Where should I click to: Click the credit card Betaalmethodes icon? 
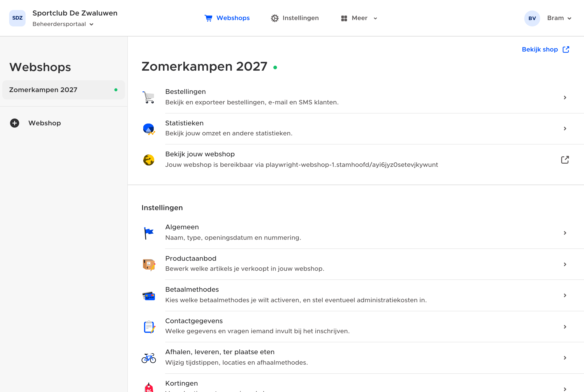click(149, 296)
